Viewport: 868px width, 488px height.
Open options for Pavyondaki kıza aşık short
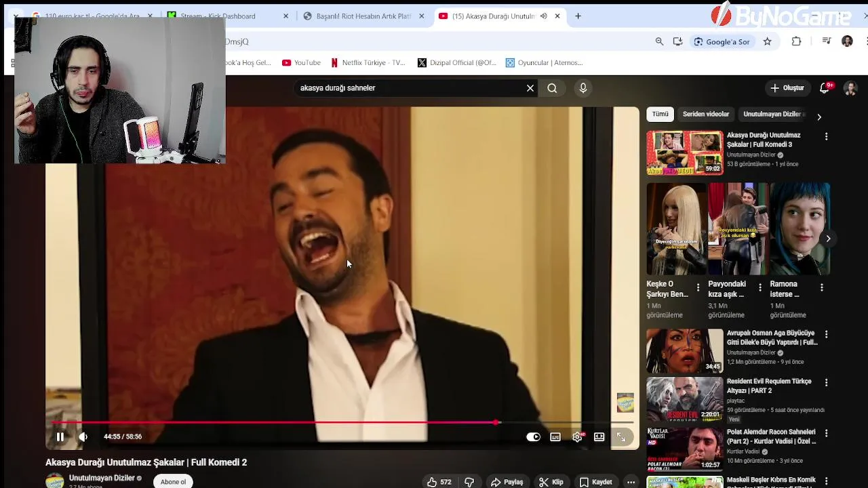pyautogui.click(x=759, y=288)
